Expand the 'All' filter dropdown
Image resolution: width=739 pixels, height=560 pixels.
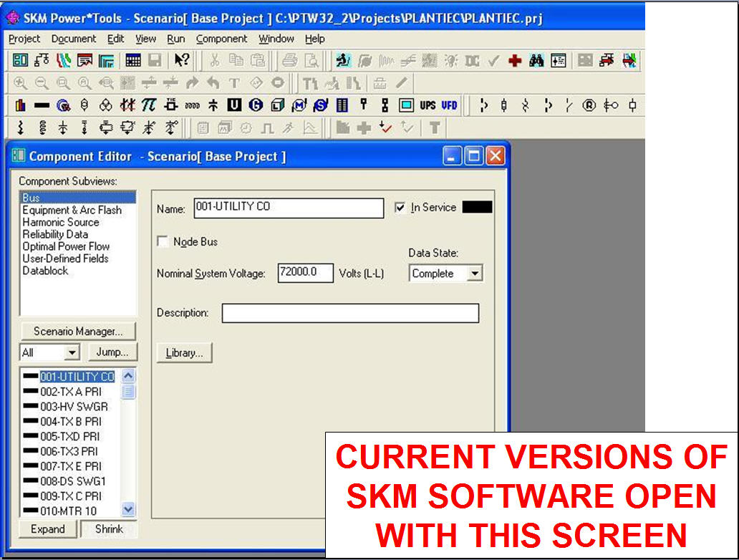(x=72, y=352)
